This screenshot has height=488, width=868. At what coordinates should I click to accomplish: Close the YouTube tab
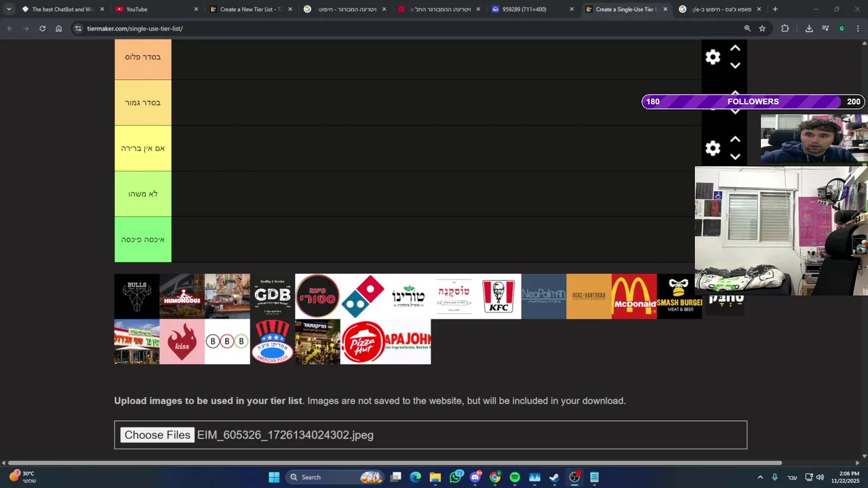pos(196,9)
